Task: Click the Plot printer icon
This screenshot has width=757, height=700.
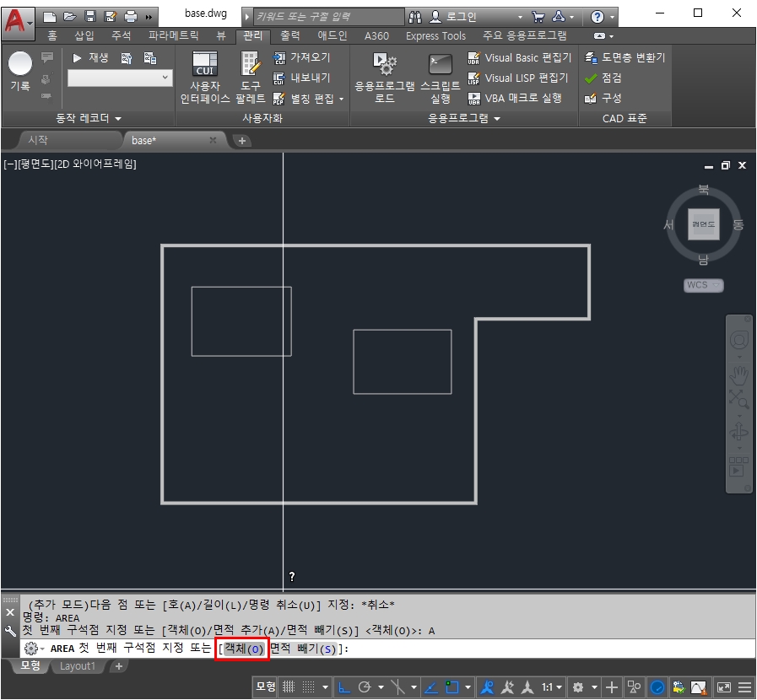Action: [131, 17]
